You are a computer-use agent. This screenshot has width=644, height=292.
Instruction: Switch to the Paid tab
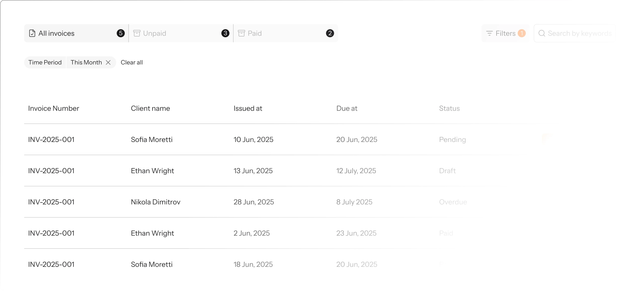coord(286,33)
